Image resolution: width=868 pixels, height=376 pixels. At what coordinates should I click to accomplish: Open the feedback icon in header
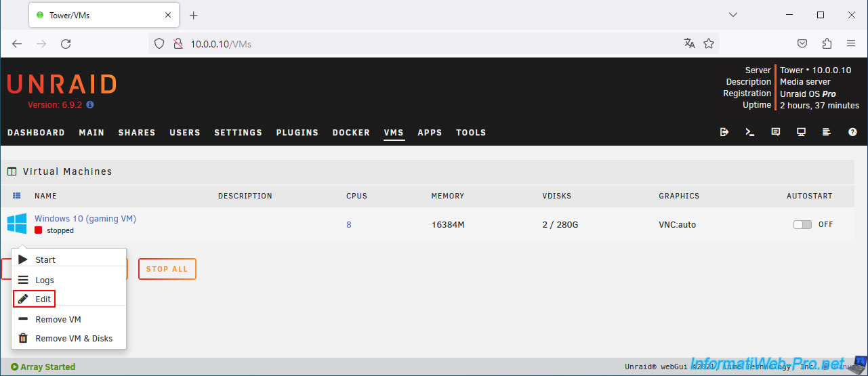pos(776,132)
